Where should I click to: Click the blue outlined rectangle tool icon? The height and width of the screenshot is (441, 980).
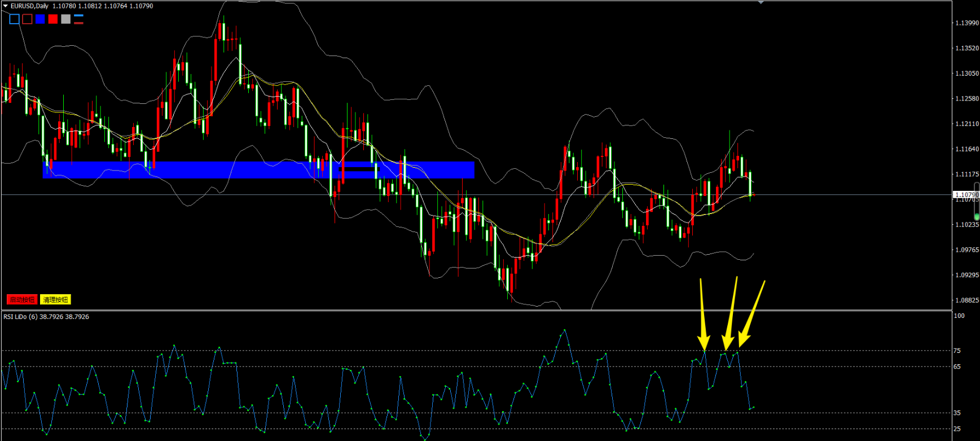click(x=15, y=19)
